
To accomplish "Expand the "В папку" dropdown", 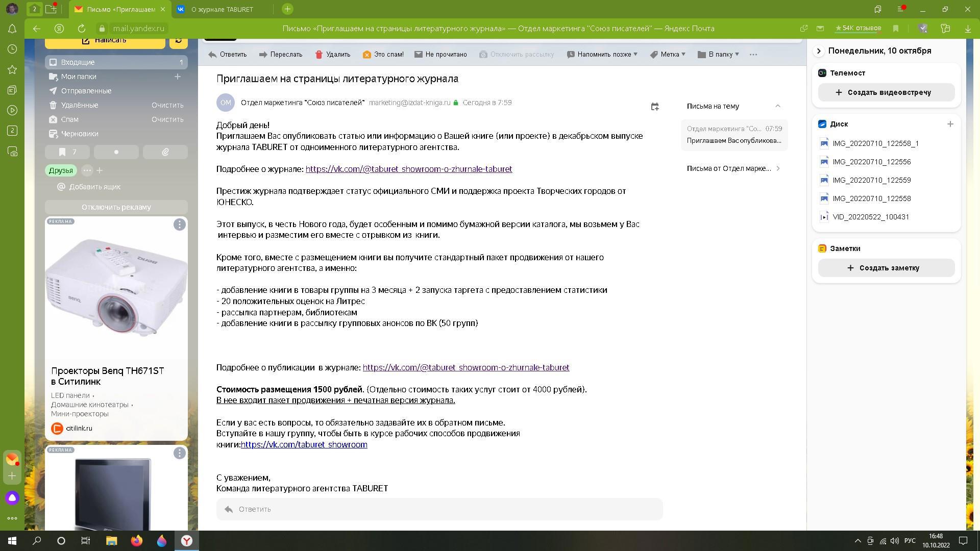I will (x=718, y=55).
